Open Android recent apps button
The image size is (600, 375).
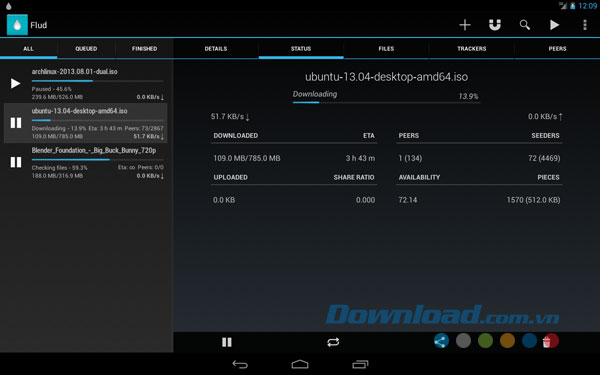point(360,364)
